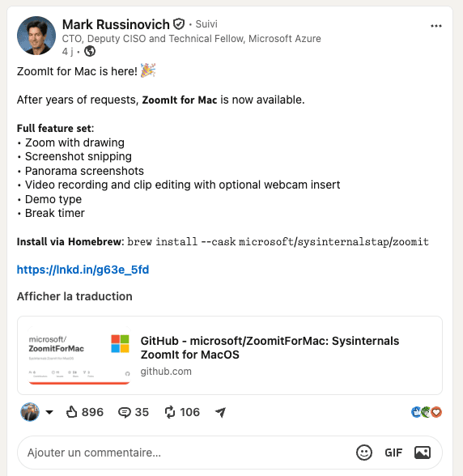Image resolution: width=463 pixels, height=476 pixels.
Task: Like the post using the thumbs-up icon
Action: tap(72, 412)
